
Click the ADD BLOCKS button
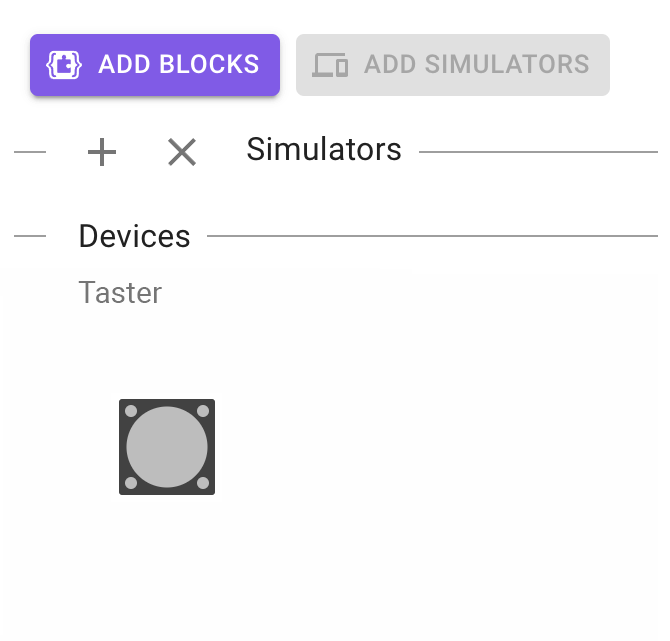coord(155,65)
